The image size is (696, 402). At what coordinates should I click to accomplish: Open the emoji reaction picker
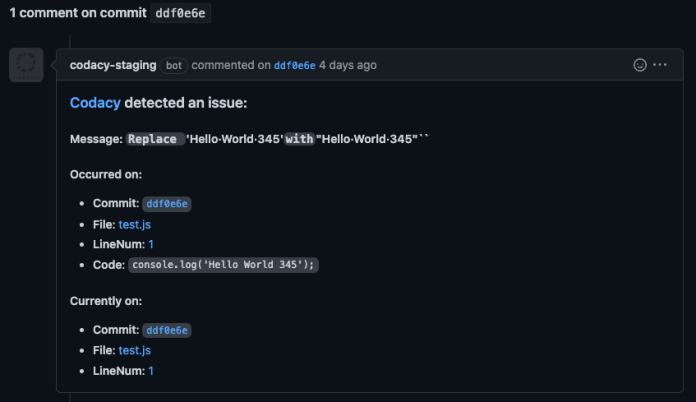640,65
